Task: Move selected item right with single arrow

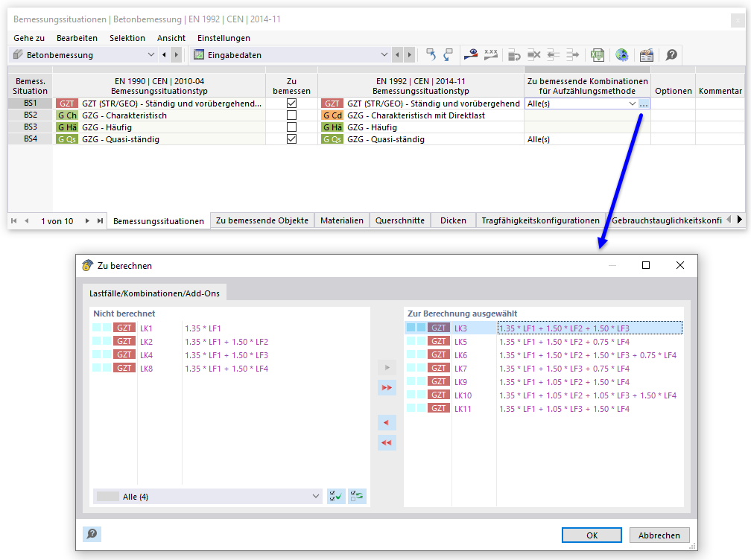Action: 387,368
